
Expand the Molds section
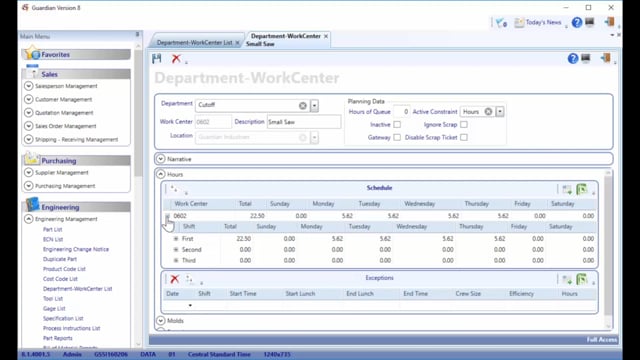pyautogui.click(x=161, y=321)
